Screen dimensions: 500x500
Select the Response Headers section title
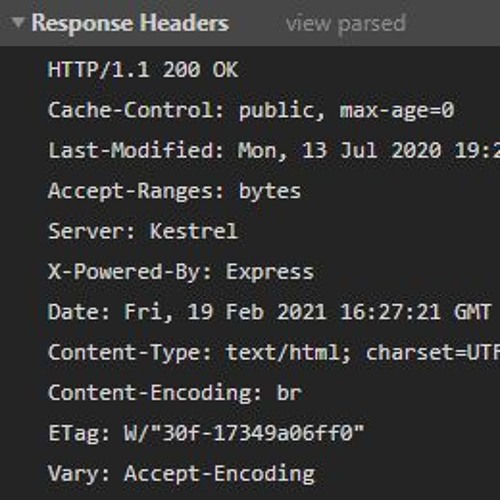[130, 23]
